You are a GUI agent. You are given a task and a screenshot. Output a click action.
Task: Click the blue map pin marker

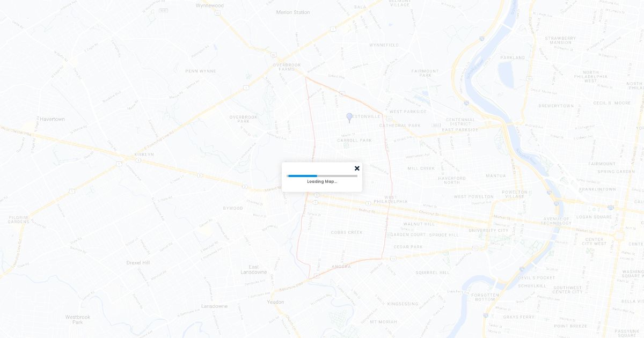pyautogui.click(x=349, y=117)
